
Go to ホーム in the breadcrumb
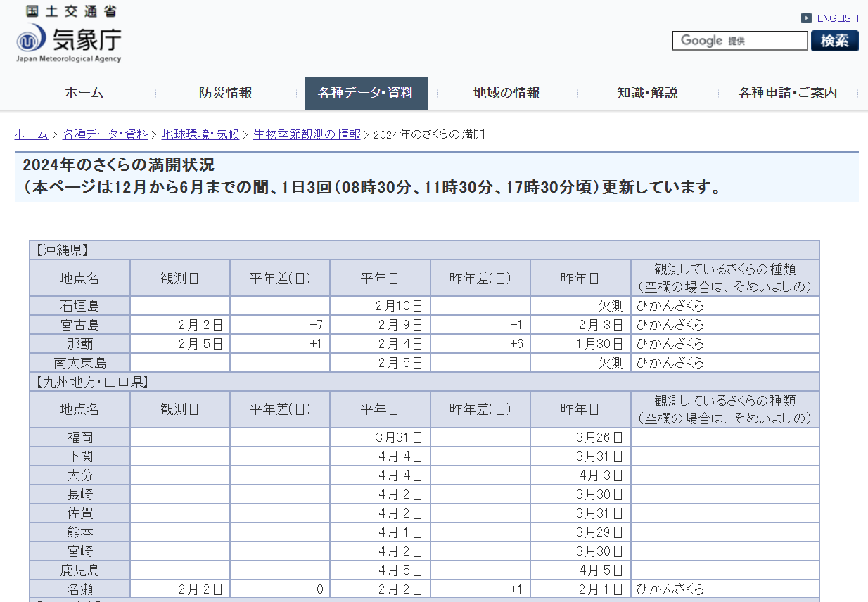[31, 134]
